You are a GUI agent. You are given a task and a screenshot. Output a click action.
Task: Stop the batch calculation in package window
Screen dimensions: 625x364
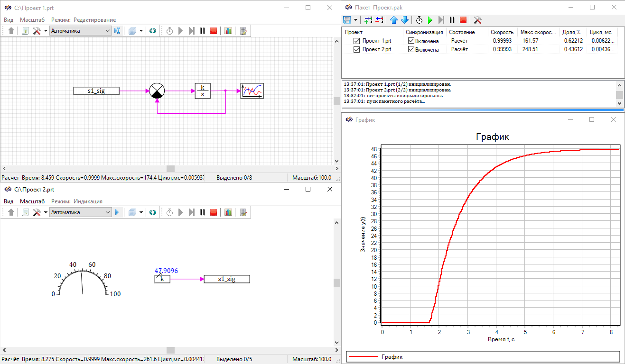point(463,20)
